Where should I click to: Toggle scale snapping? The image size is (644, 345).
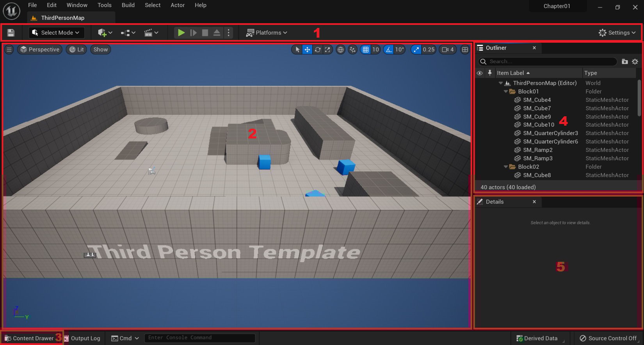coord(416,50)
